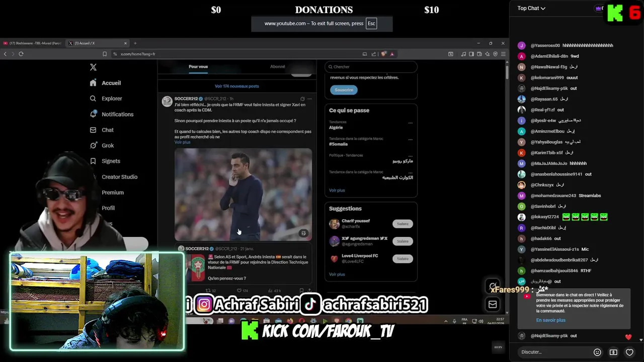Select the 9behlawane browser tab
The width and height of the screenshot is (644, 362).
tap(33, 43)
